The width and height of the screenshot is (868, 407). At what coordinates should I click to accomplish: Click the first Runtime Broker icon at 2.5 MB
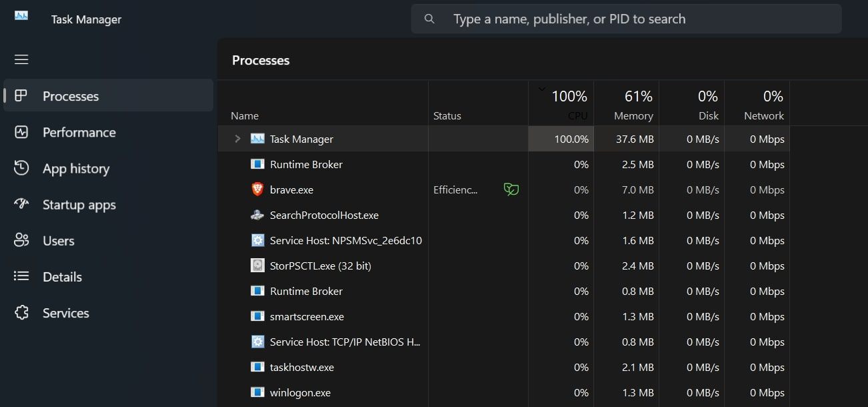coord(257,164)
